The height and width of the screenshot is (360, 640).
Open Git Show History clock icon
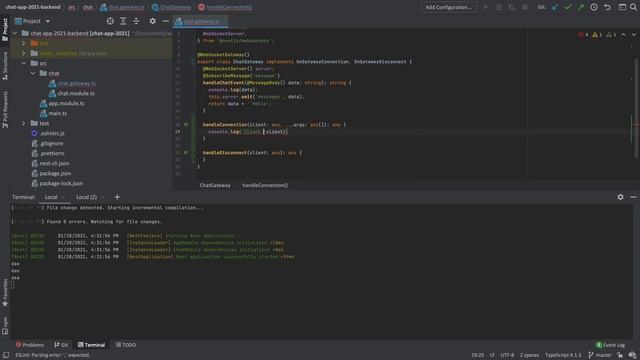pyautogui.click(x=594, y=7)
